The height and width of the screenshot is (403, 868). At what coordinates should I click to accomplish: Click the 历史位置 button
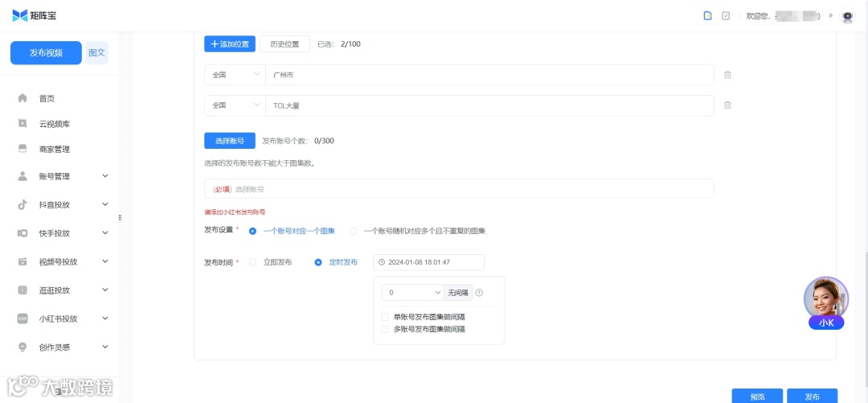[x=285, y=43]
